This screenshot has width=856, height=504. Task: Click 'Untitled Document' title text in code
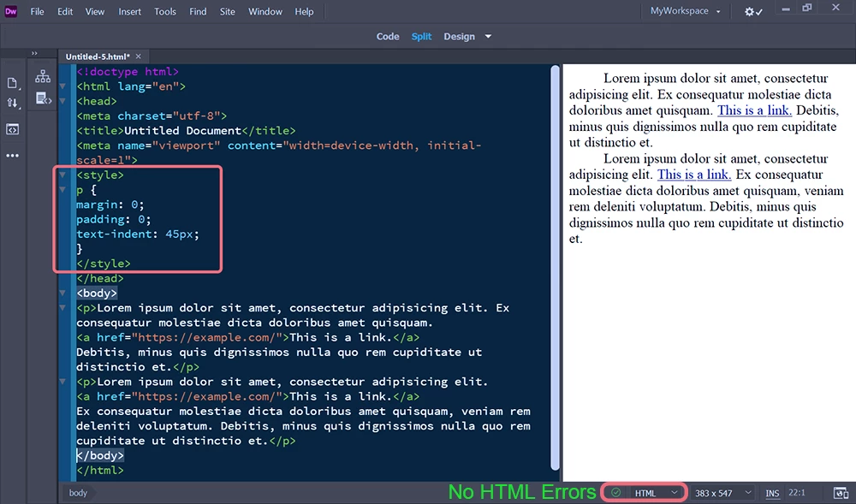182,130
